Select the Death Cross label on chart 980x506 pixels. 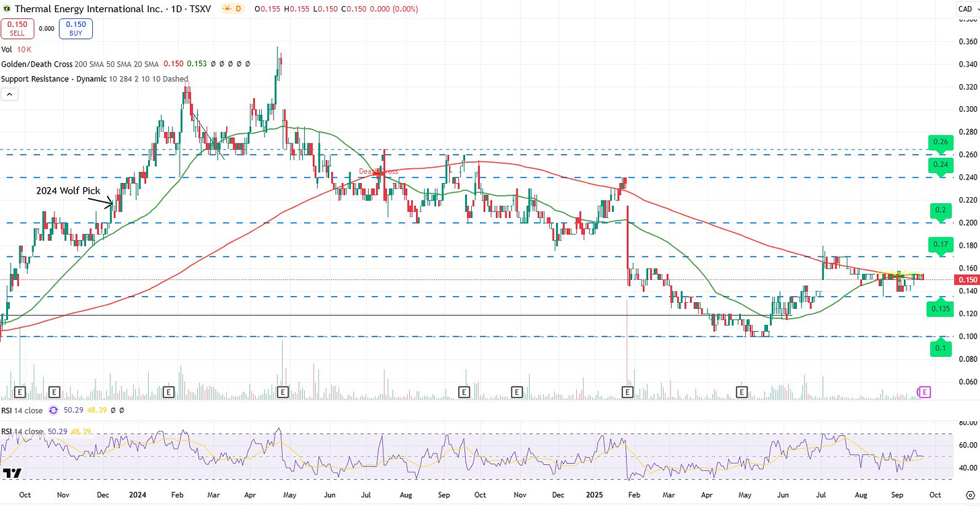[x=378, y=172]
